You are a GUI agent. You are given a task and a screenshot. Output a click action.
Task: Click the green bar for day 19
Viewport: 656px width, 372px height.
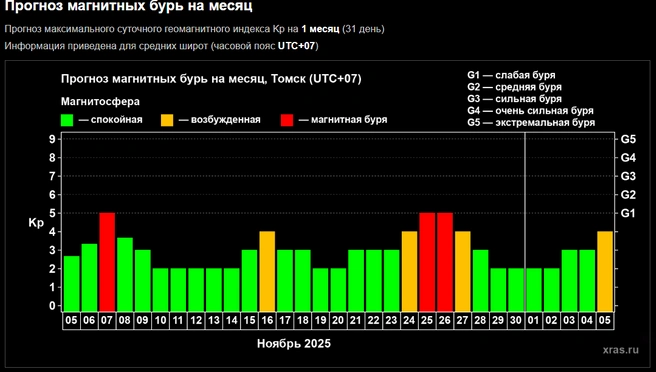[320, 290]
